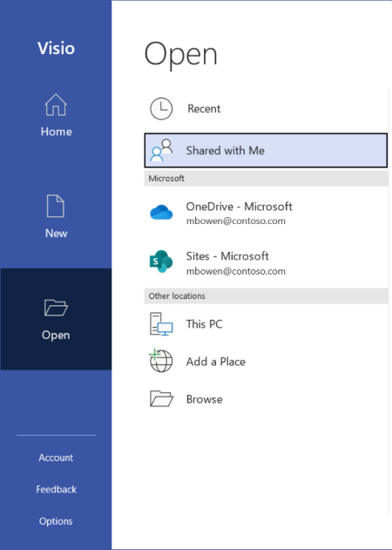Screen dimensions: 392x550
Task: Click the Sites mbowen@contoso.com email text
Action: 235,271
